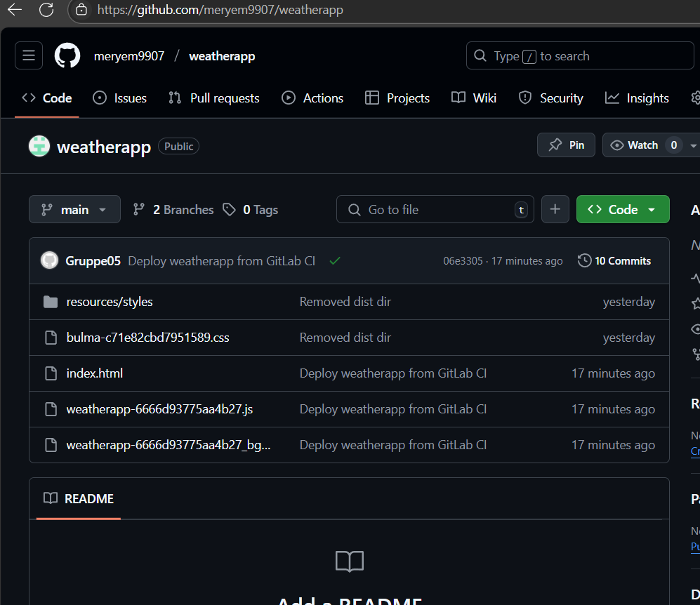Expand the Watch options dropdown arrow
This screenshot has width=700, height=605.
coord(693,145)
